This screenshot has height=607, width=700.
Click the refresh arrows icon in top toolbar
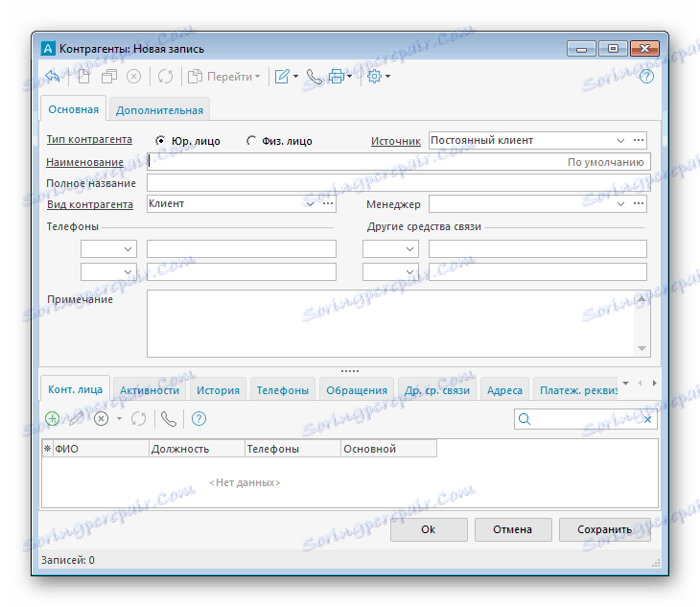point(165,77)
